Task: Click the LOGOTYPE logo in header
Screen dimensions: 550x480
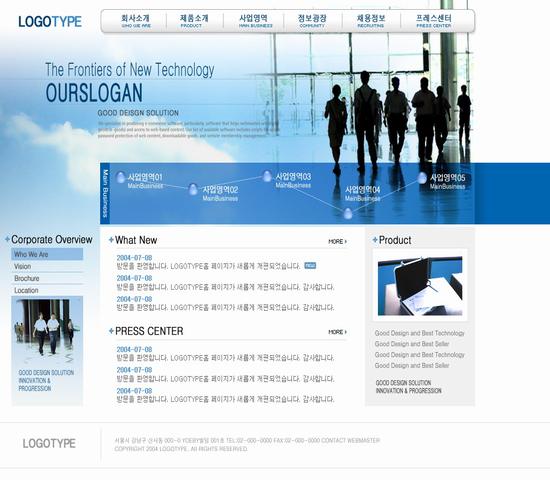Action: (x=50, y=22)
